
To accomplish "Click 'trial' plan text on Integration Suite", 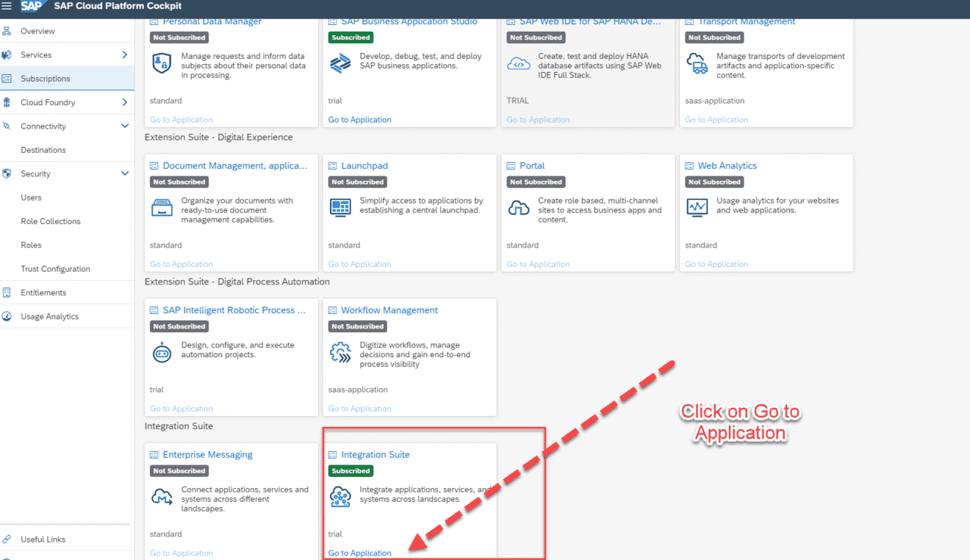I will point(335,534).
